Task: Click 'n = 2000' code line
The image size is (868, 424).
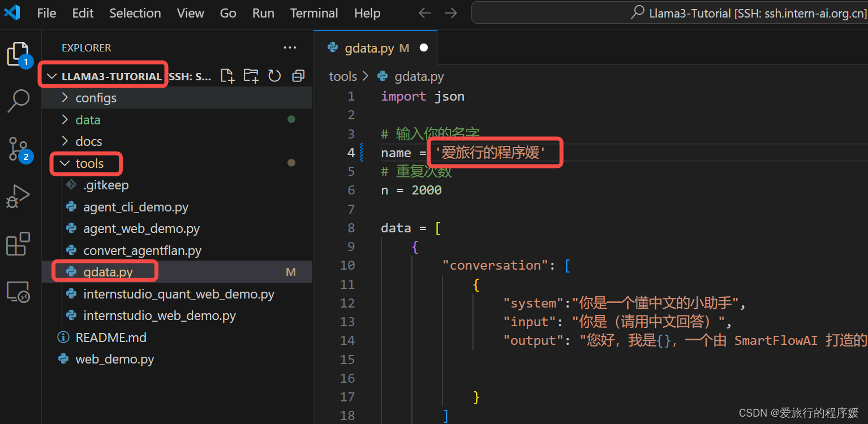Action: (x=411, y=190)
